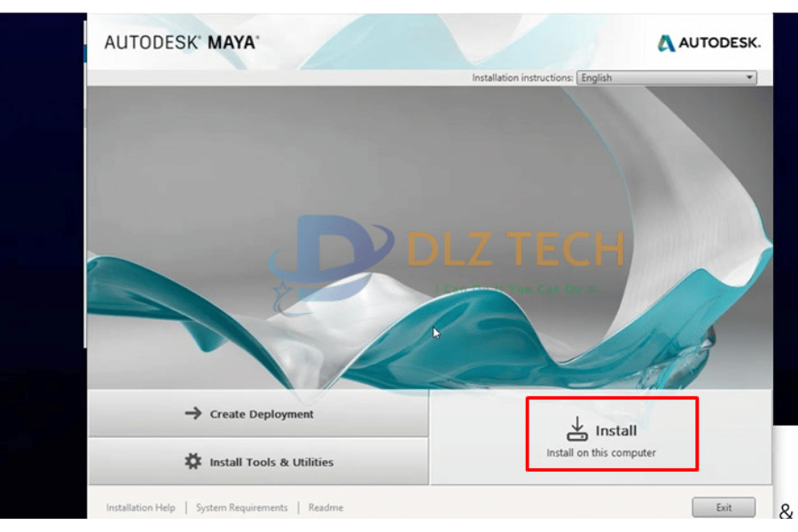Click the bold Install label
798x532 pixels.
click(x=616, y=431)
